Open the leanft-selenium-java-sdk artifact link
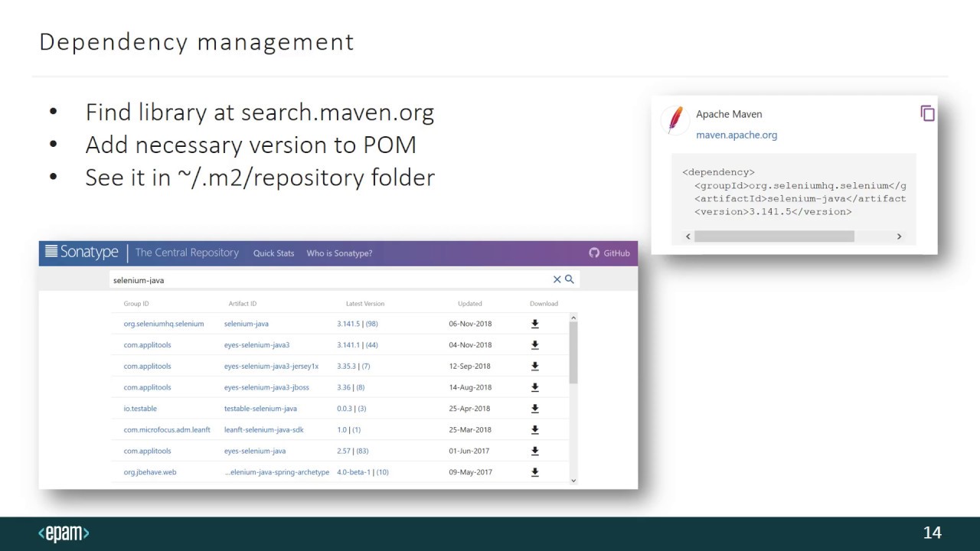This screenshot has height=551, width=980. point(264,430)
